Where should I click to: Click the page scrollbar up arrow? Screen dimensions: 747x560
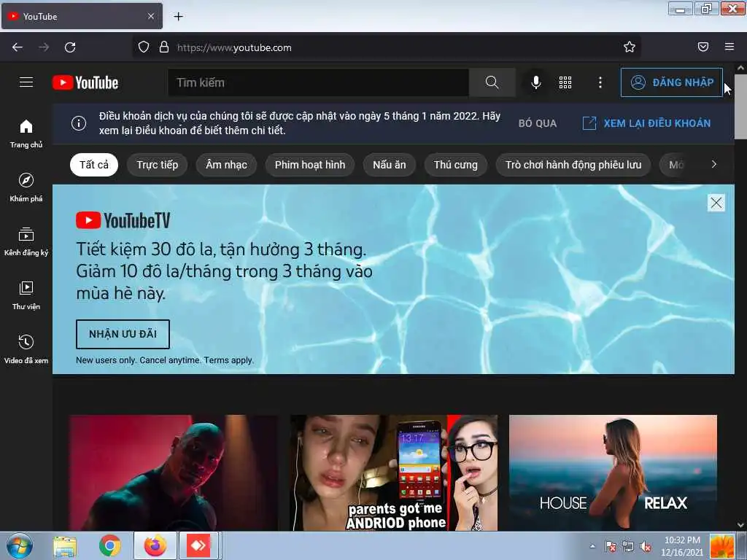tap(740, 68)
